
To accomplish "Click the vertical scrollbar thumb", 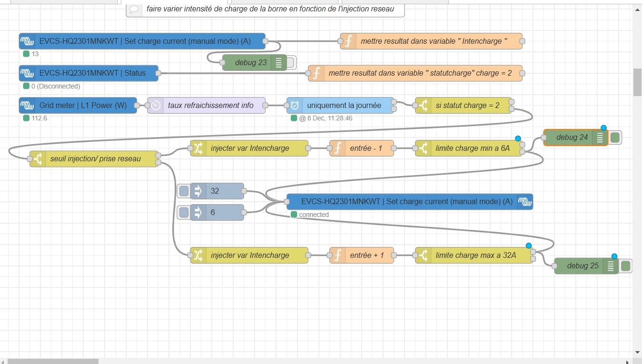I will tap(638, 82).
